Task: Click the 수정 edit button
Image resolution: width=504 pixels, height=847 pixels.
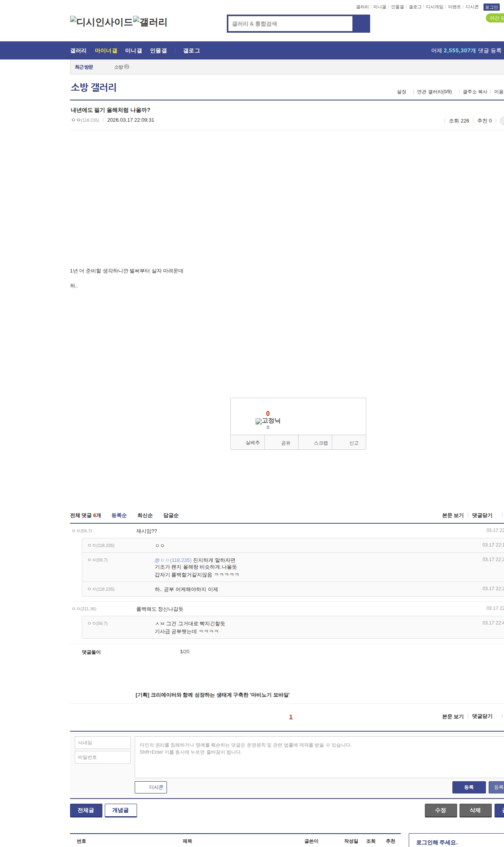Action: [441, 810]
